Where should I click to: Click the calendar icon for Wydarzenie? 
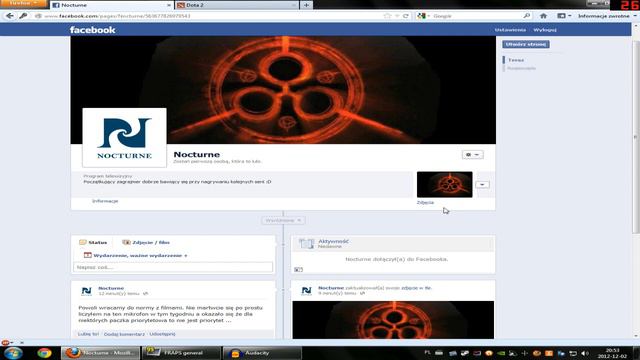point(87,255)
